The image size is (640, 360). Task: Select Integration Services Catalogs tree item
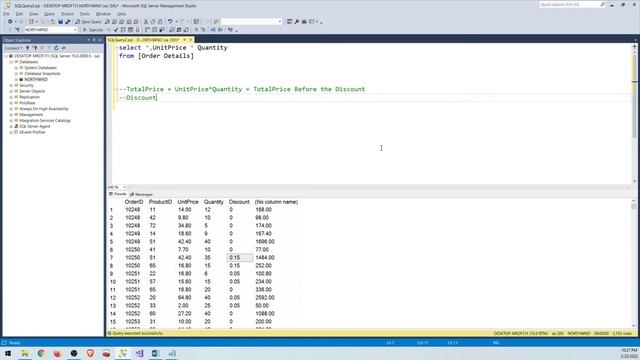pos(45,120)
